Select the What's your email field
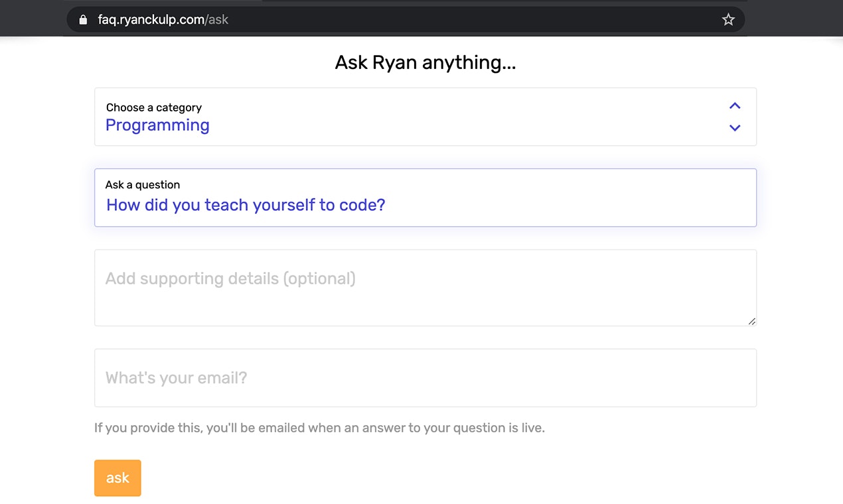Image resolution: width=843 pixels, height=504 pixels. click(x=425, y=378)
